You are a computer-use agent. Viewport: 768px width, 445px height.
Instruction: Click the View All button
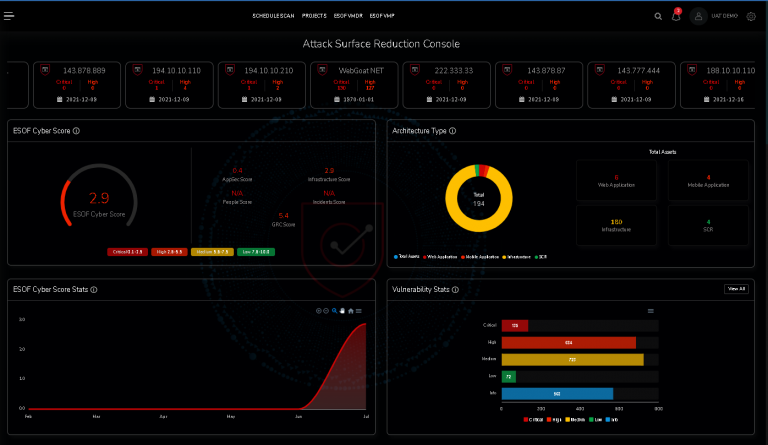736,289
